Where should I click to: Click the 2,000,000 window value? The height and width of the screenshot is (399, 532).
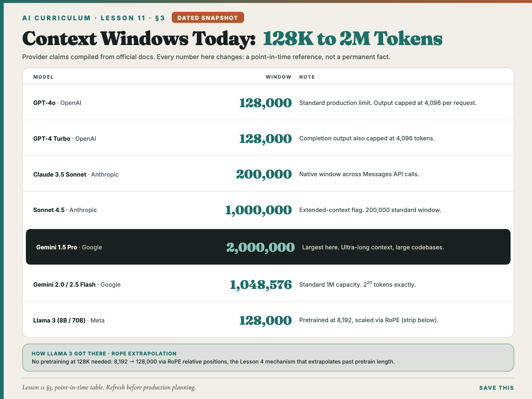click(x=260, y=247)
